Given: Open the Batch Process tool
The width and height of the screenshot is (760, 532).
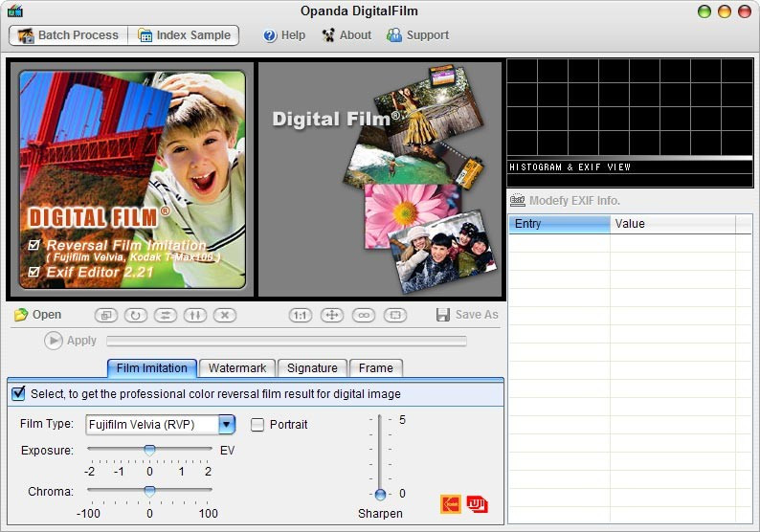Looking at the screenshot, I should coord(68,35).
